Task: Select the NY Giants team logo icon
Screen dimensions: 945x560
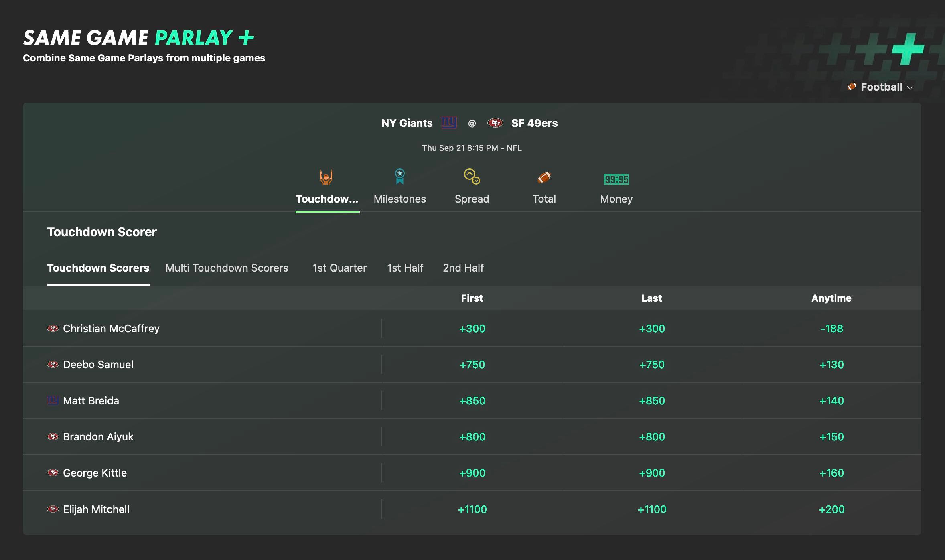Action: click(447, 123)
